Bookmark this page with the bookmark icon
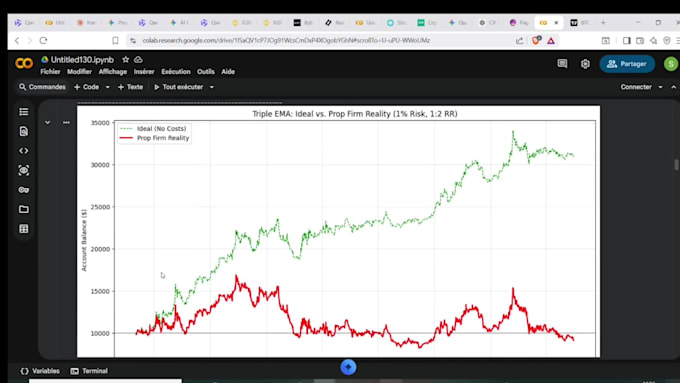680x383 pixels. tap(115, 40)
